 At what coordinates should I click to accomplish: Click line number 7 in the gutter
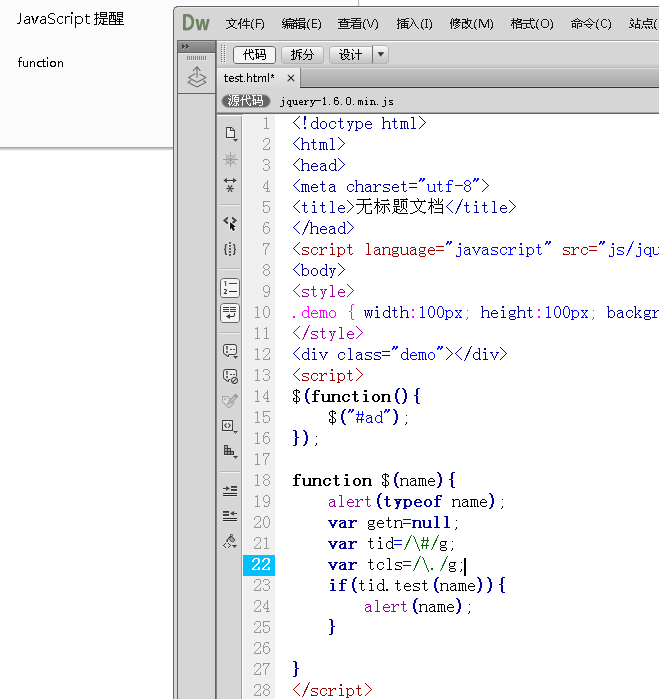tap(266, 249)
